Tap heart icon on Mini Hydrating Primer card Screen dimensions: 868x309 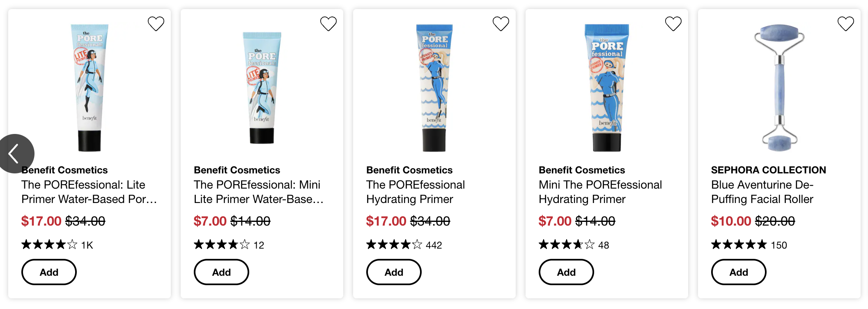coord(673,24)
